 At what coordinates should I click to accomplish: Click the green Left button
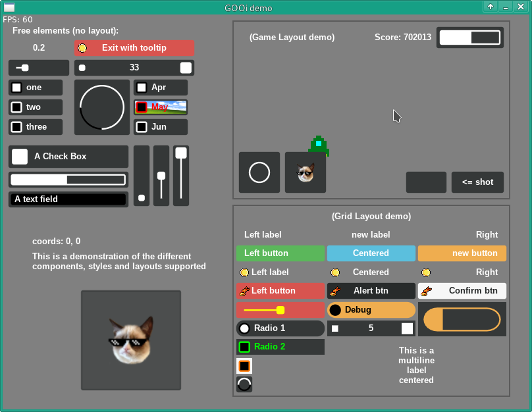(280, 253)
